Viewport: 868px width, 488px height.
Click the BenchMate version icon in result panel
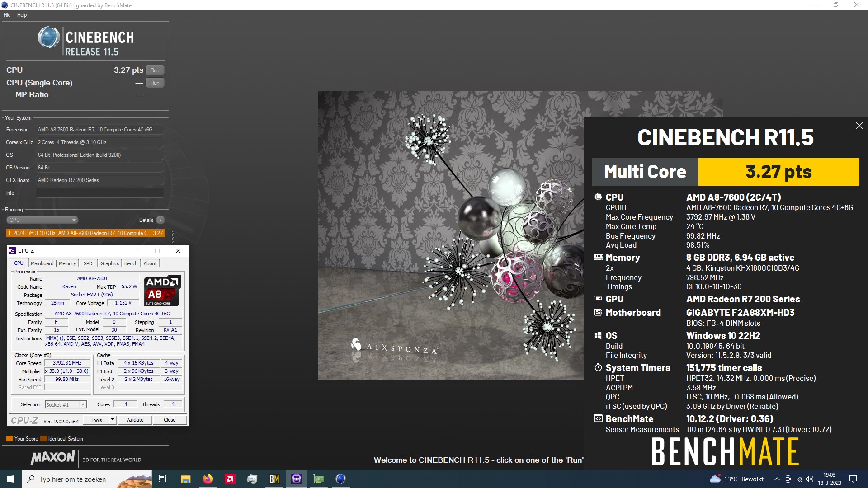point(598,418)
